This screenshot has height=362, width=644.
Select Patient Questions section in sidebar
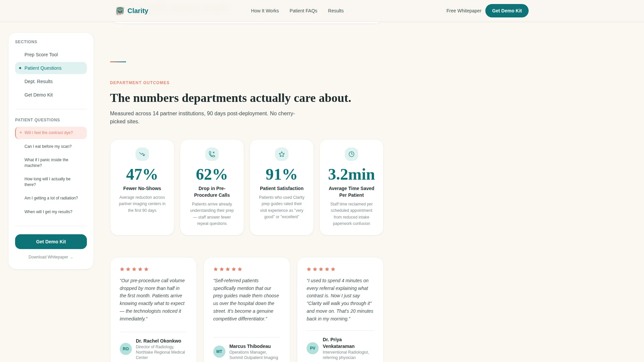[x=51, y=68]
